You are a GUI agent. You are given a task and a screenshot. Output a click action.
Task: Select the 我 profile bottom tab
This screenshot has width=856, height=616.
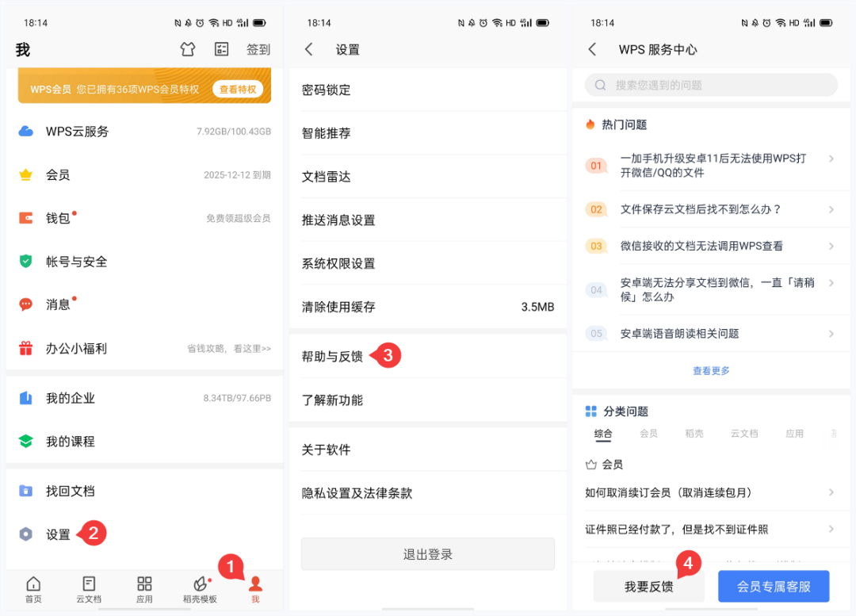pyautogui.click(x=255, y=589)
